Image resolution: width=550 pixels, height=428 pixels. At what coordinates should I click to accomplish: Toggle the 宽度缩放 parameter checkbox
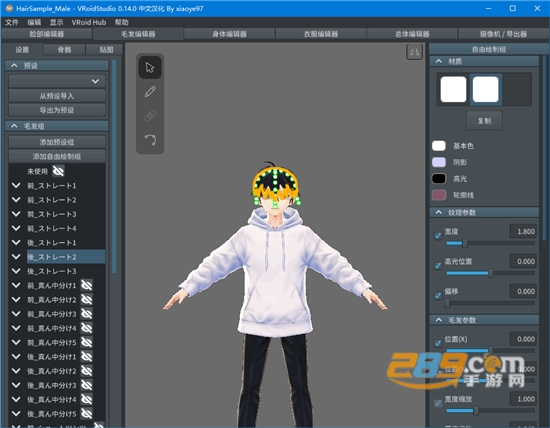pyautogui.click(x=438, y=403)
